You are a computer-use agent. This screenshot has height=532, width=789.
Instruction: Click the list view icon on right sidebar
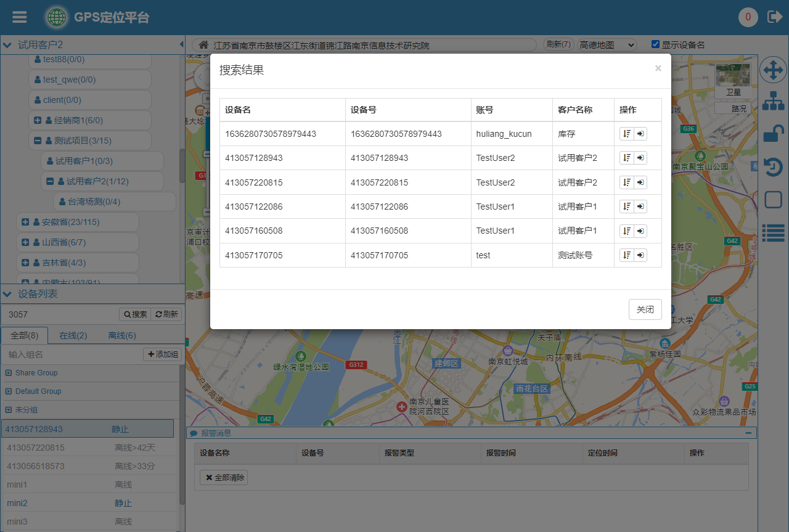pos(773,232)
